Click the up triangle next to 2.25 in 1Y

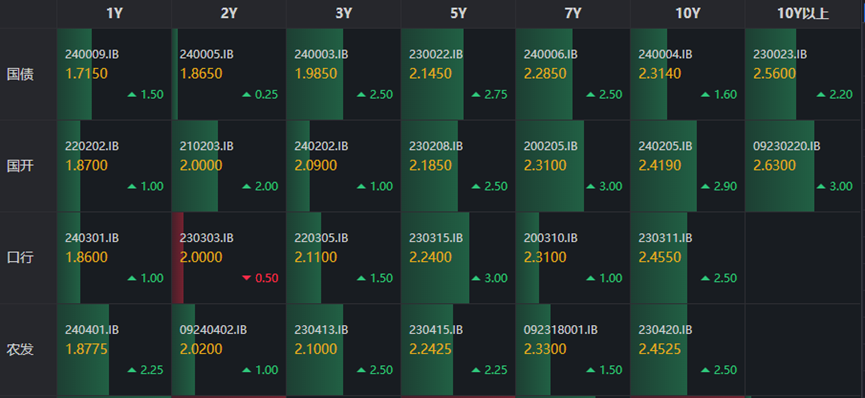coord(131,370)
